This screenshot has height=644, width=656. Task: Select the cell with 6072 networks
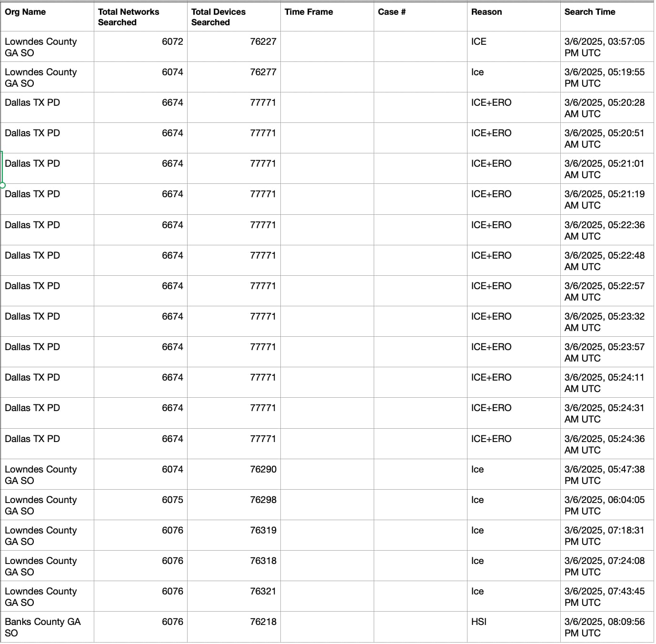coord(140,47)
